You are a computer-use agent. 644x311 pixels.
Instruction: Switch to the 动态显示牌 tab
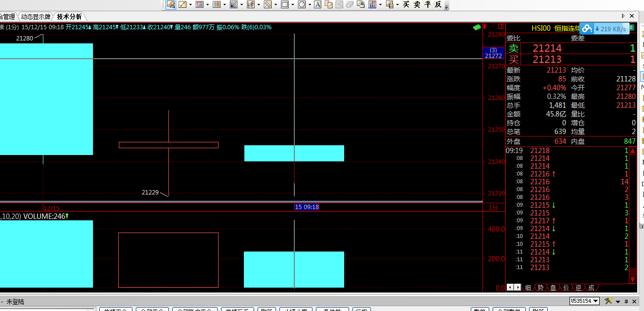coord(36,17)
